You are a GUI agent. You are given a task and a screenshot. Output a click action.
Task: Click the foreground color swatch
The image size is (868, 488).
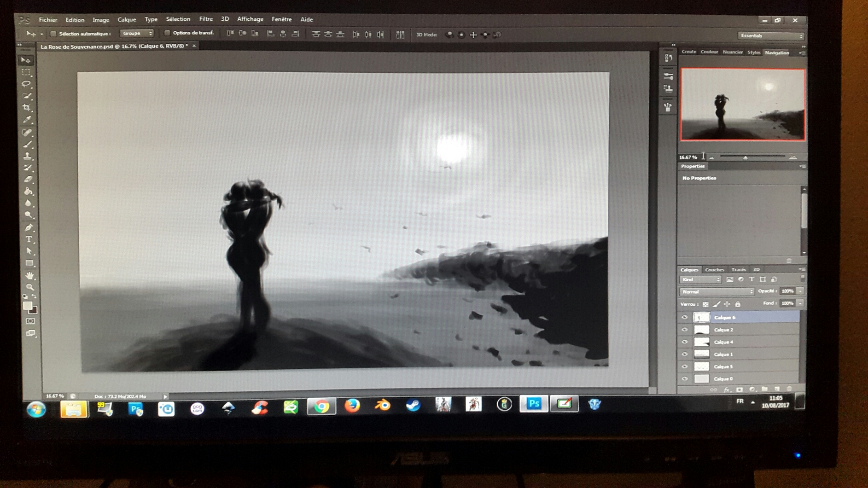tap(27, 306)
